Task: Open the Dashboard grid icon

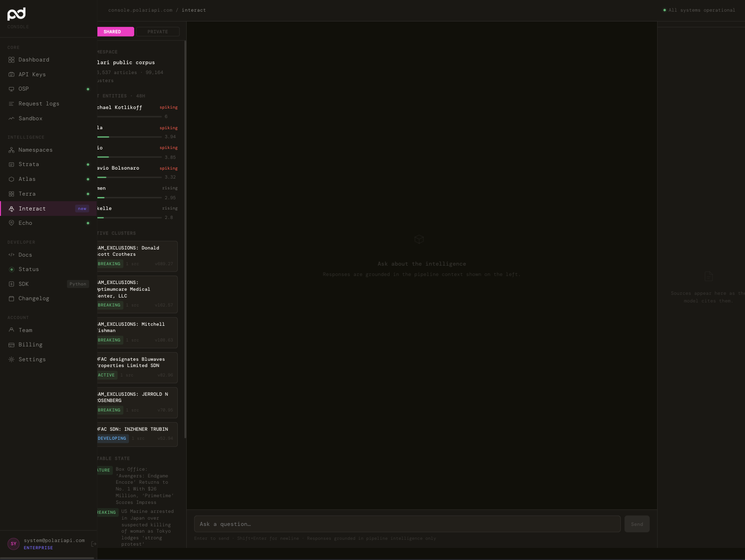Action: 11,60
